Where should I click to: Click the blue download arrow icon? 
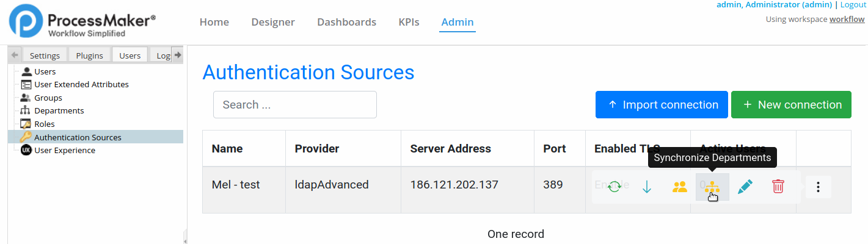[647, 187]
